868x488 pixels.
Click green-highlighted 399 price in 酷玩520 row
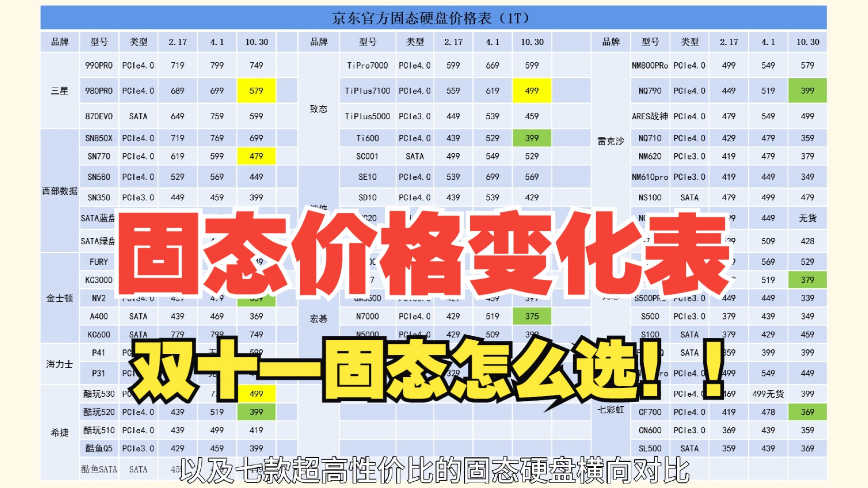(256, 412)
